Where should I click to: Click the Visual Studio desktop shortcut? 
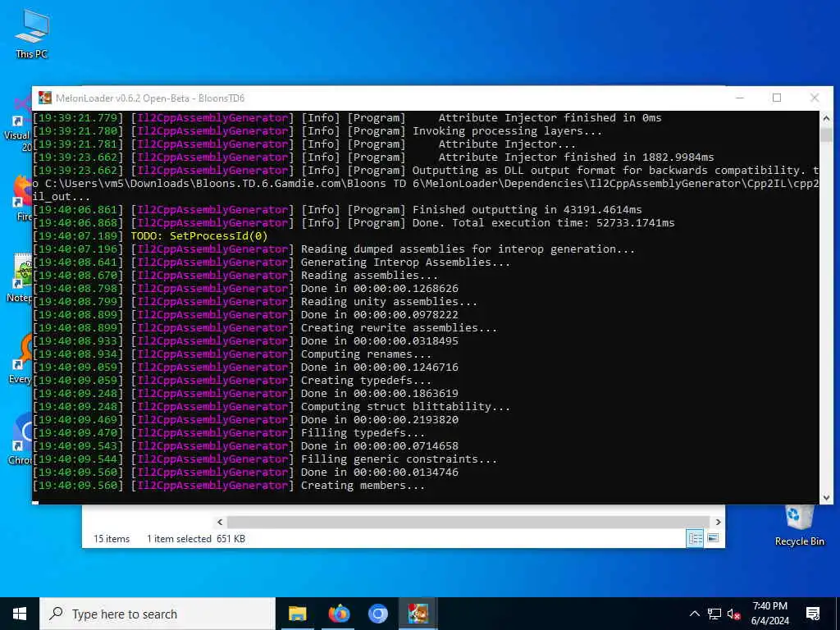21,123
